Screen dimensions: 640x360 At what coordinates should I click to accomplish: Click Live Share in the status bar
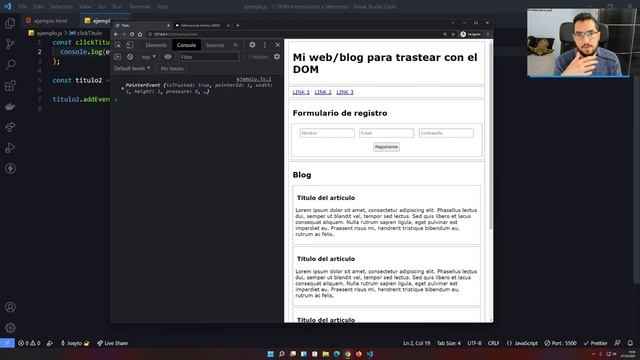click(113, 343)
